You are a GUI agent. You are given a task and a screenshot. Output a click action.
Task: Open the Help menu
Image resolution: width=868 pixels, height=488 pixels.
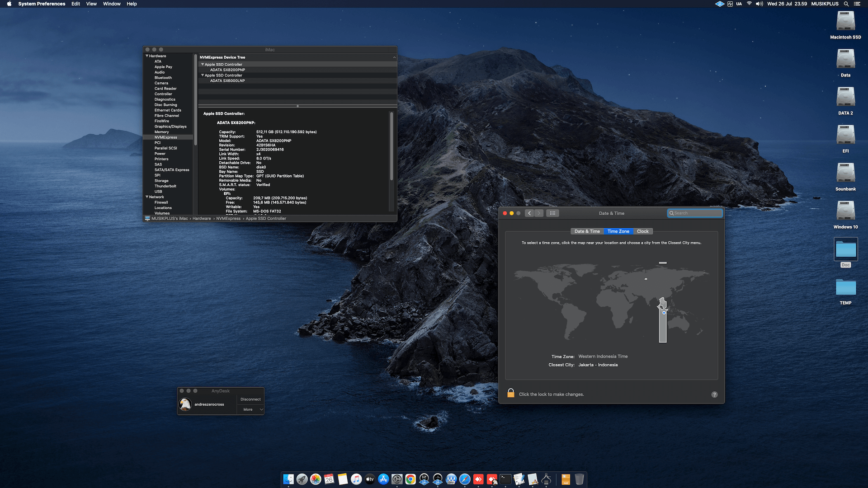point(132,4)
